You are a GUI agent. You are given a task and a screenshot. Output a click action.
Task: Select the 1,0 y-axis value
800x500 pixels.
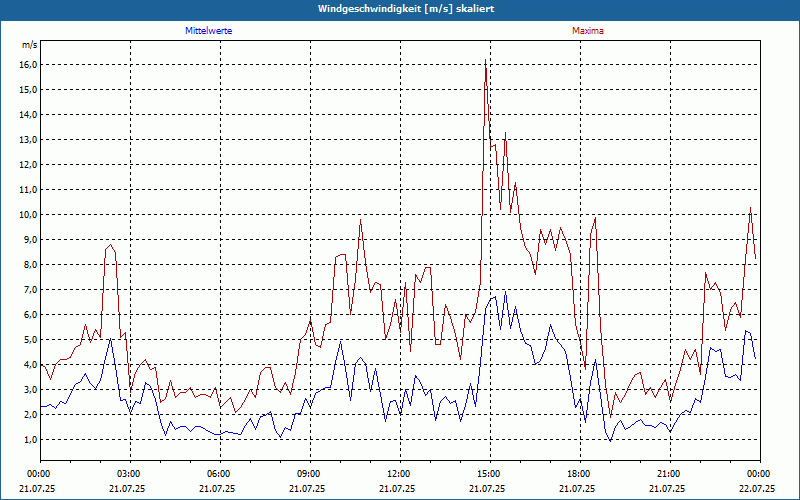(31, 439)
